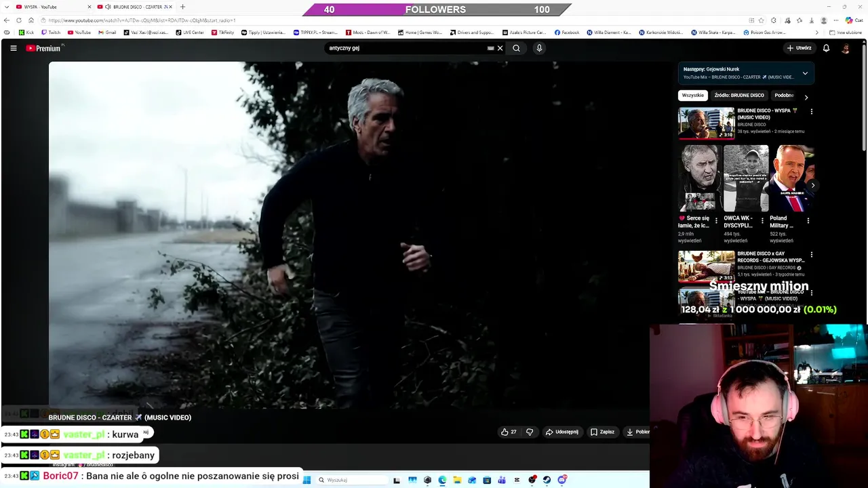Download the video with Pobierz

637,432
